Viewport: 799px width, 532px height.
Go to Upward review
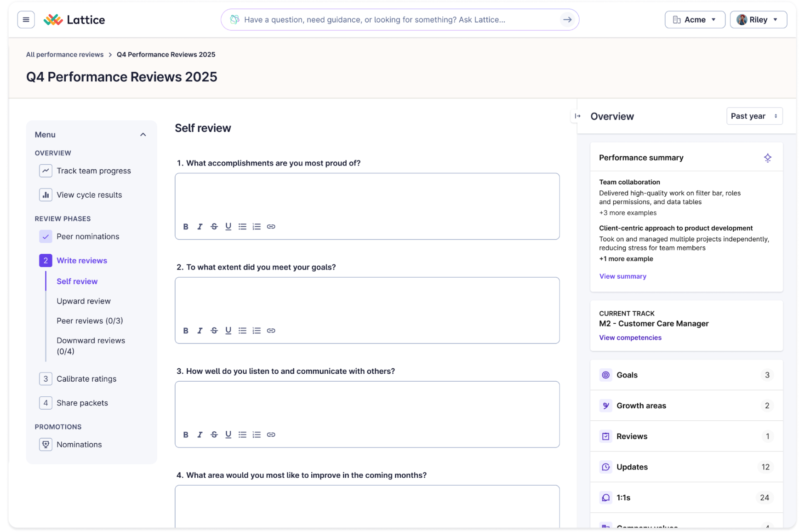(84, 301)
